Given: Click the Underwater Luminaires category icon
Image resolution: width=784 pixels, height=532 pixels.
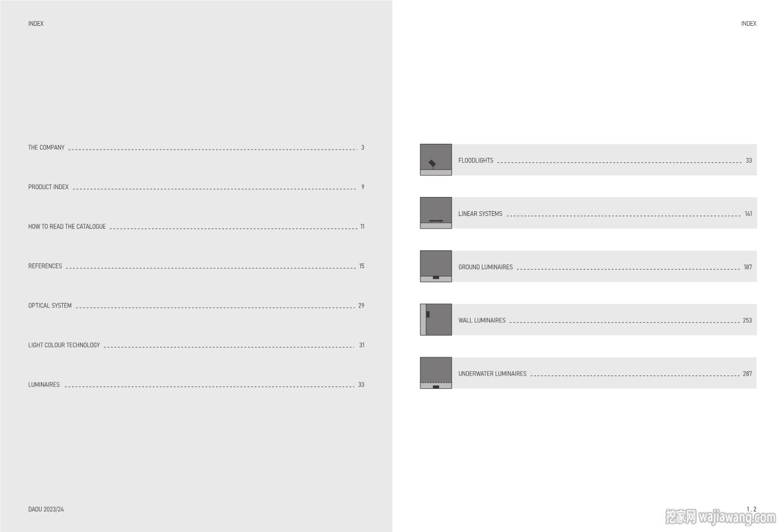Looking at the screenshot, I should [x=436, y=373].
